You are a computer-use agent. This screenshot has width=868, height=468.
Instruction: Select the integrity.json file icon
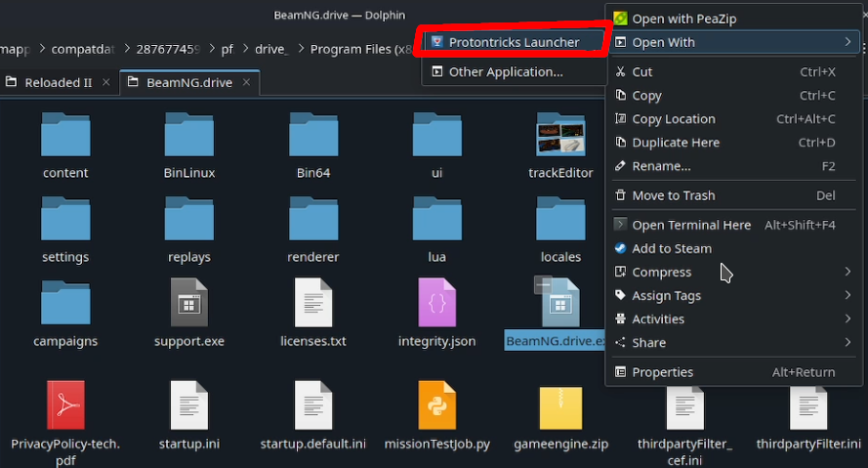click(x=436, y=303)
